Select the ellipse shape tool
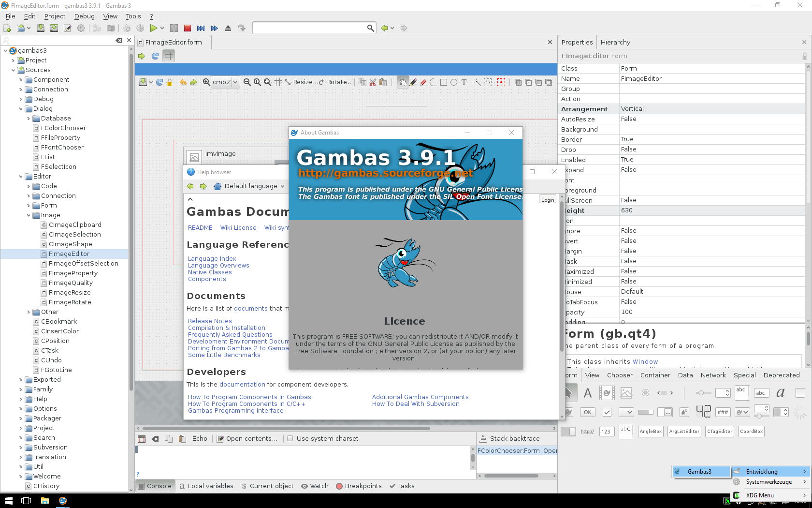The height and width of the screenshot is (508, 812). click(x=454, y=82)
